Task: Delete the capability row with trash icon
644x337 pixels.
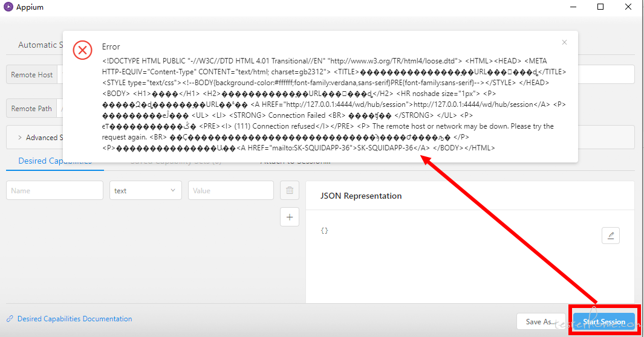Action: 290,190
